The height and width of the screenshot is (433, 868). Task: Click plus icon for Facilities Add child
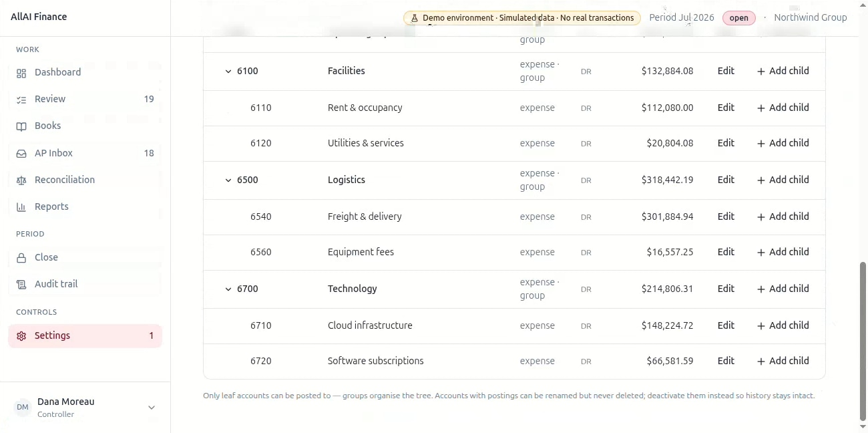click(x=761, y=71)
